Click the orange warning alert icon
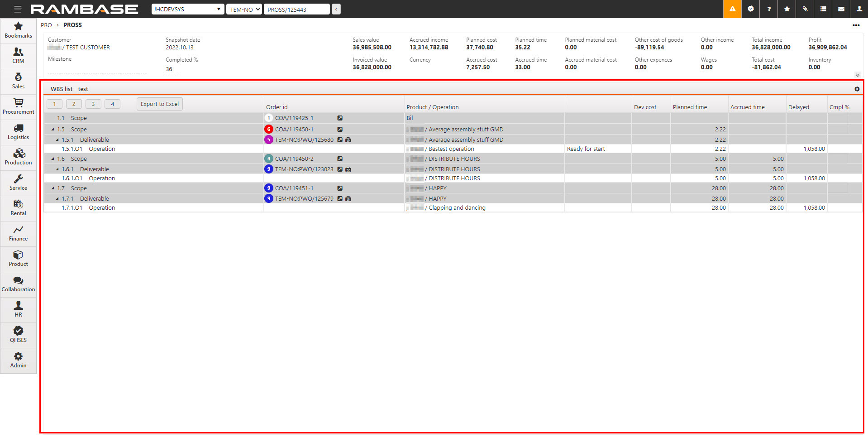 pos(732,9)
